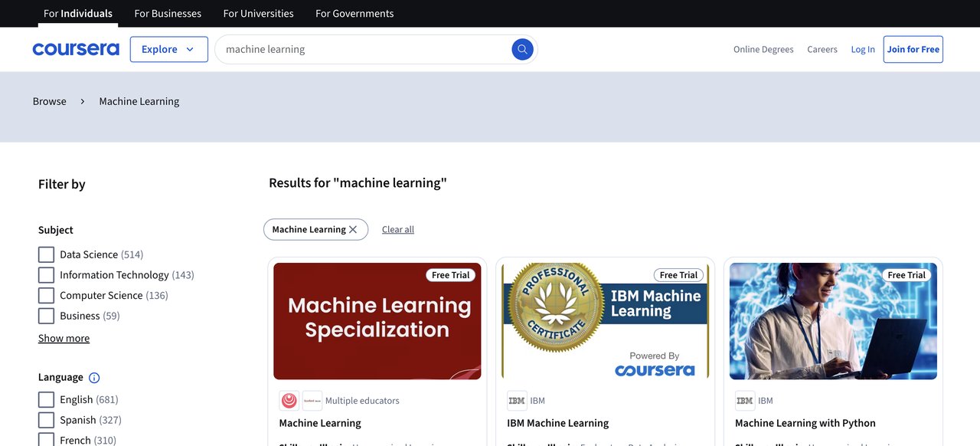Click the IBM logo on Machine Learning with Python card

[x=744, y=401]
